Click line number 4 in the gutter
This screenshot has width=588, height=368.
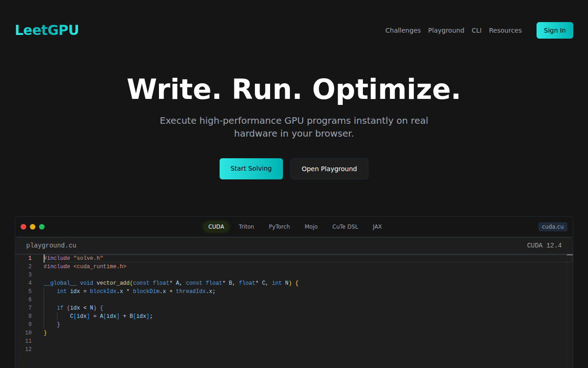30,283
